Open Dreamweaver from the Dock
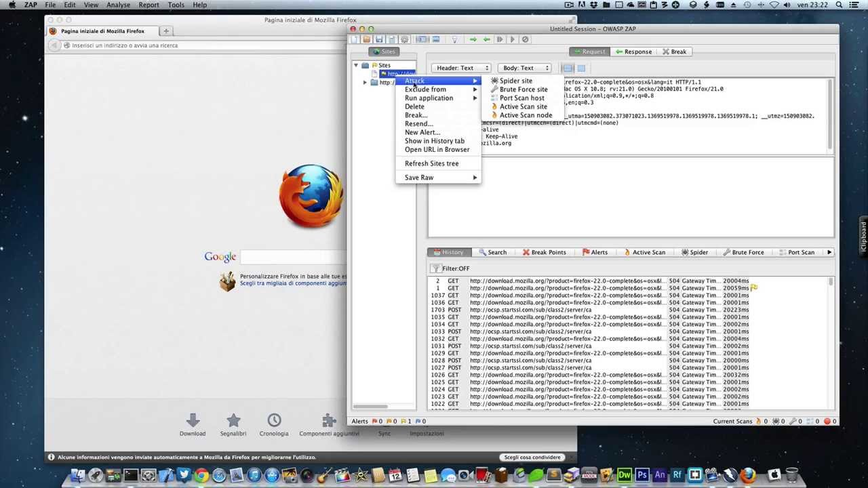Viewport: 868px width, 488px height. coord(624,475)
